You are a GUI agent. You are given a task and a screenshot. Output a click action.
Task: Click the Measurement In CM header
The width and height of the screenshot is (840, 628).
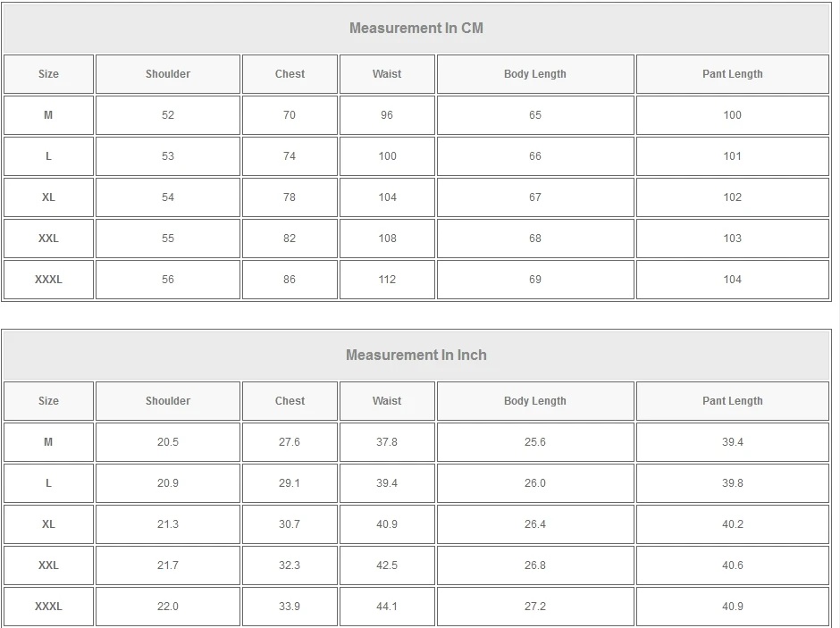pos(416,28)
